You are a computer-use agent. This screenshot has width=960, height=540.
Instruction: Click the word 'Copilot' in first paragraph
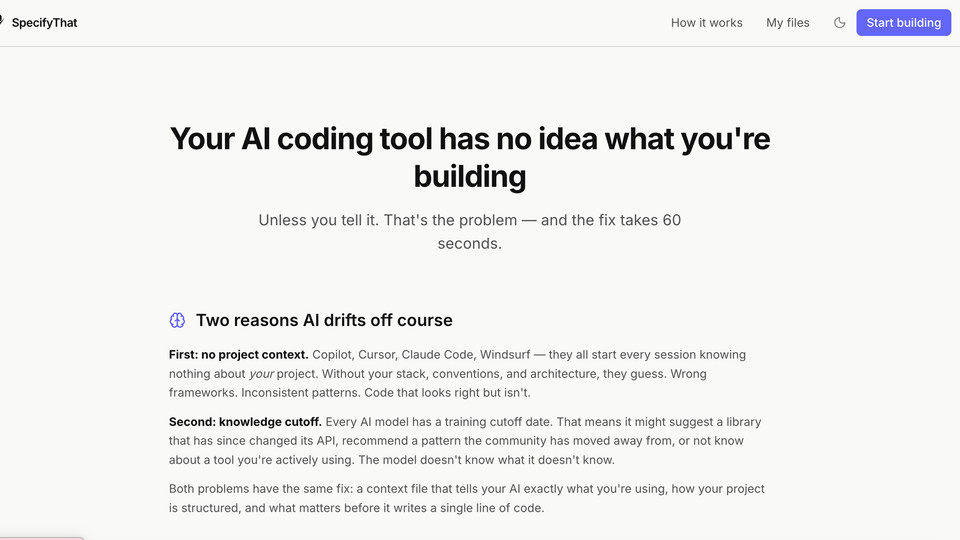(334, 355)
